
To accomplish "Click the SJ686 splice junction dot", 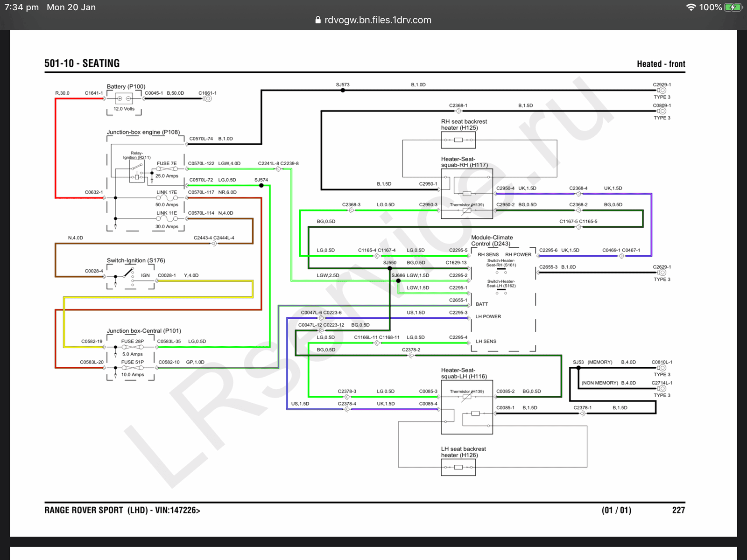I will click(398, 281).
